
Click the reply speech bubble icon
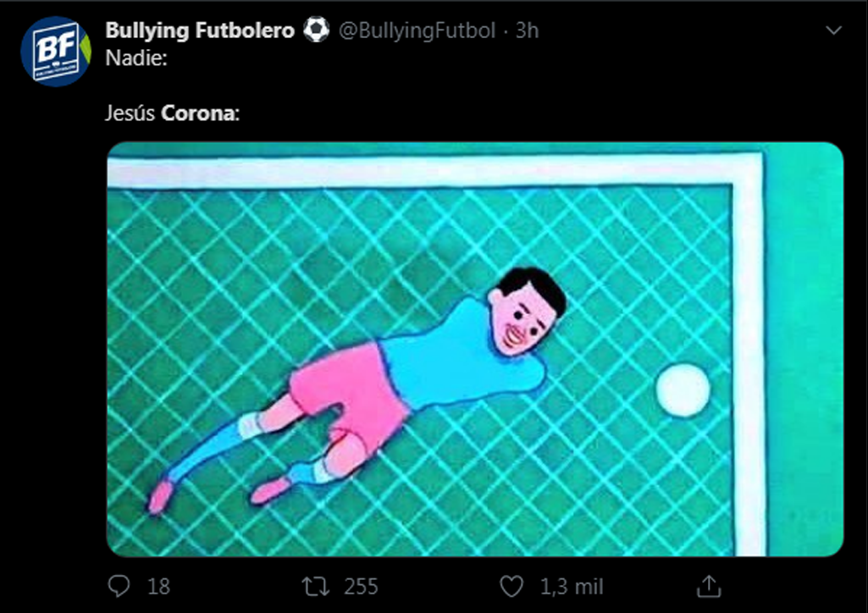pyautogui.click(x=119, y=587)
